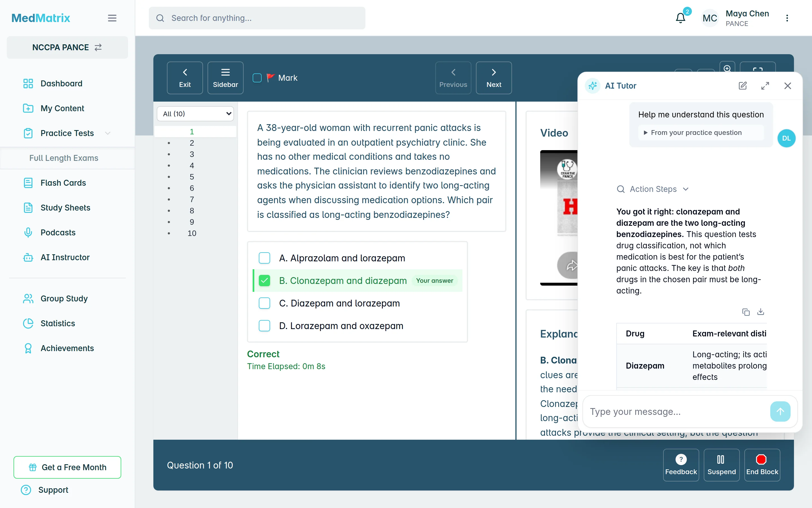Open the All (10) question filter dropdown
Screen dimensions: 812x508
[195, 114]
